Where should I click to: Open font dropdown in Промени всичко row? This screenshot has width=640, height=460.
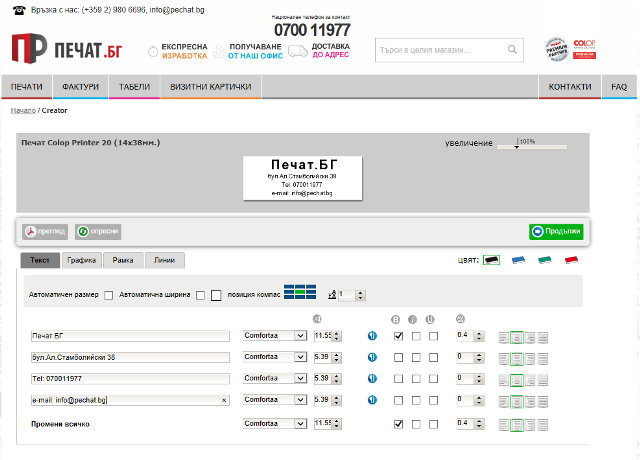click(275, 424)
